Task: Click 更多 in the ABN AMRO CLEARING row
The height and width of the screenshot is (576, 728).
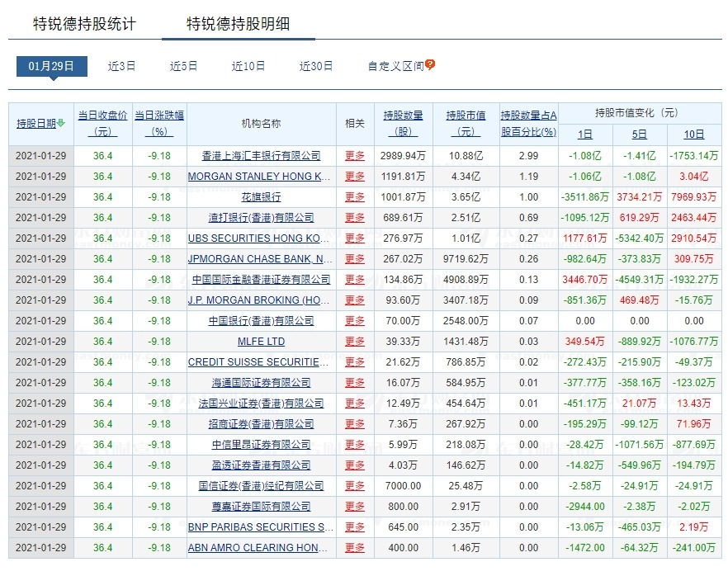Action: pyautogui.click(x=355, y=548)
